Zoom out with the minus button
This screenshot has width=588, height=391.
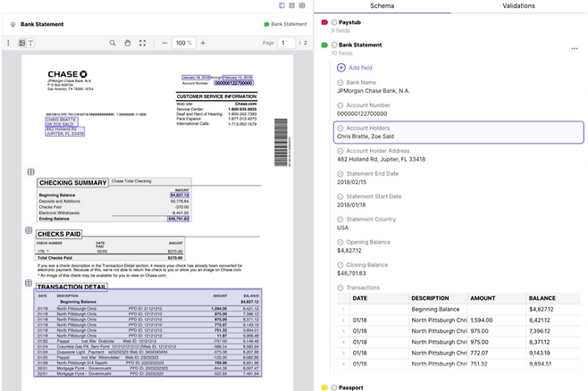[165, 43]
